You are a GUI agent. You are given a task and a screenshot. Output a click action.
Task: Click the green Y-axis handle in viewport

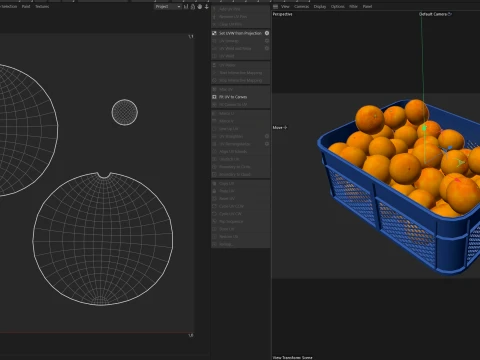click(x=424, y=128)
